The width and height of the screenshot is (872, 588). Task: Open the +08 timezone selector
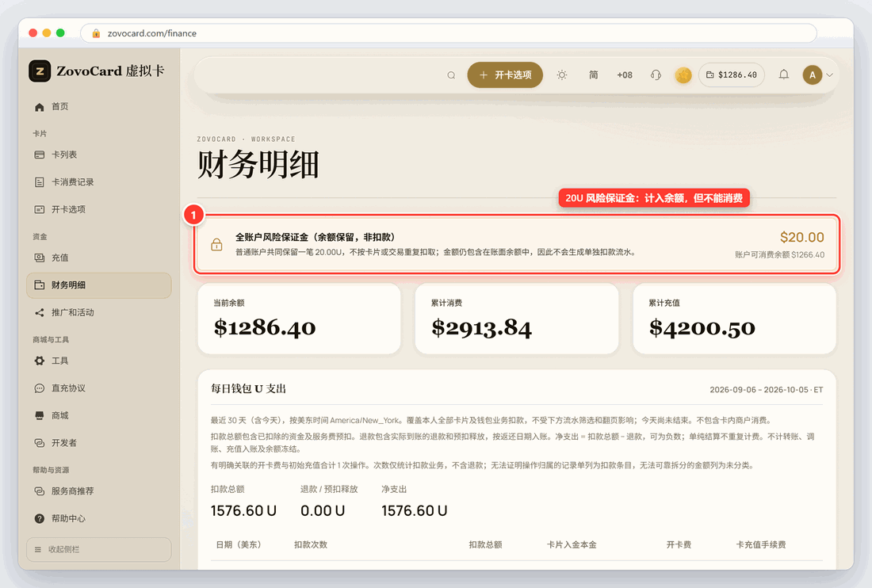[625, 75]
